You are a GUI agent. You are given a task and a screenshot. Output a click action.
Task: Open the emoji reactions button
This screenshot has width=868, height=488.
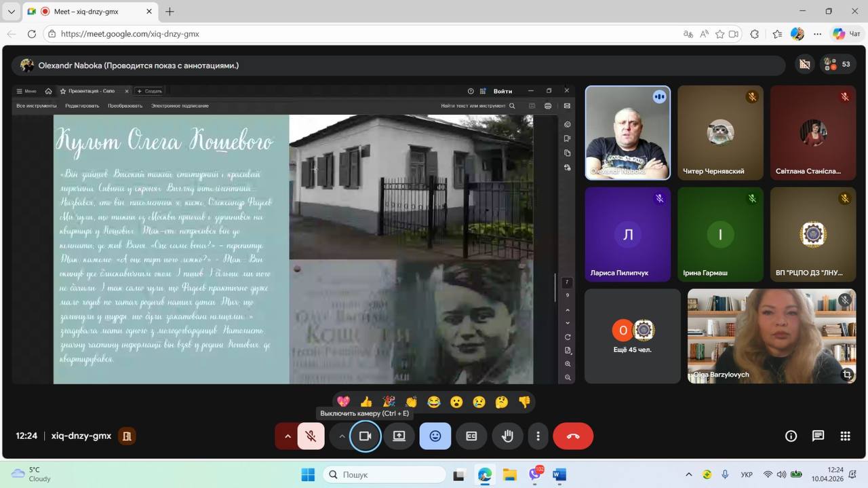(x=435, y=436)
